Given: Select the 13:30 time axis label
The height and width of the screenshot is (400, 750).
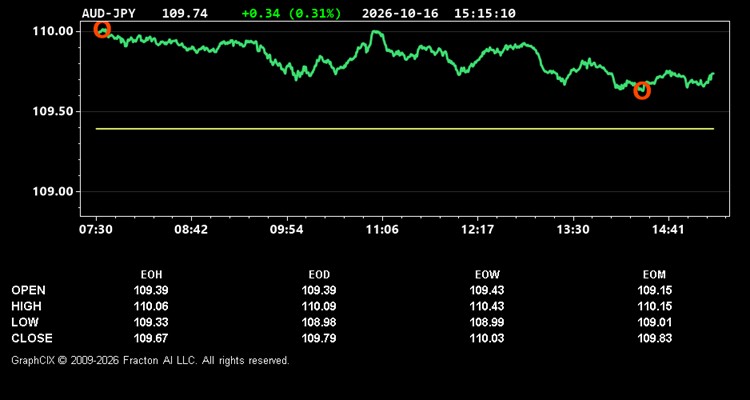Looking at the screenshot, I should click(x=573, y=229).
